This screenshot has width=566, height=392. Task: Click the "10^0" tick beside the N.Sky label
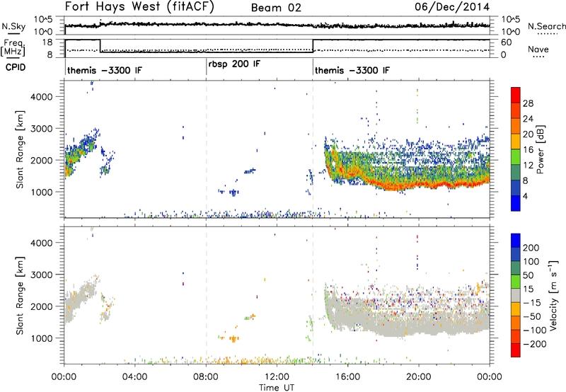[43, 32]
